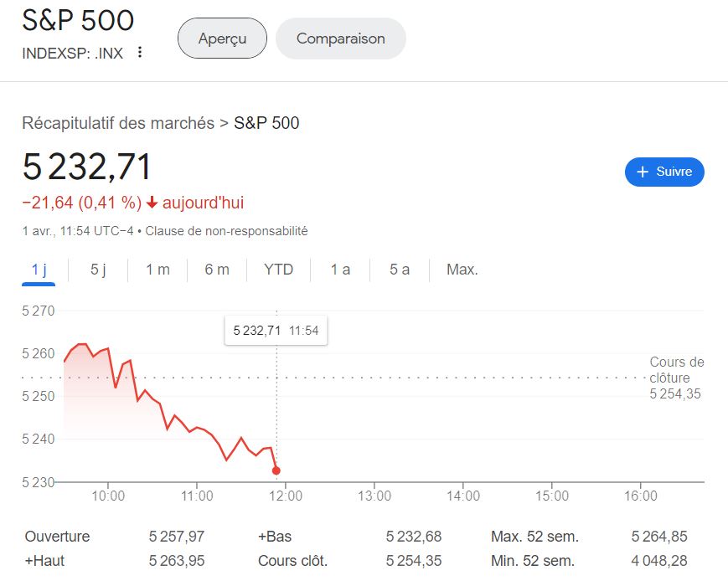Select the 6 m time range
This screenshot has width=728, height=586.
tap(217, 270)
